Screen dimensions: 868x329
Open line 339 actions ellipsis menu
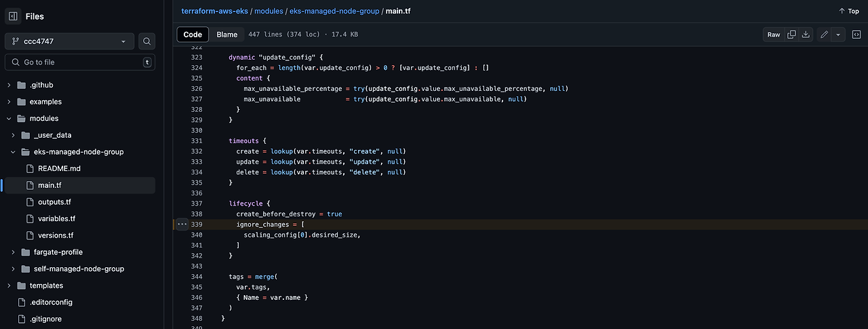181,224
